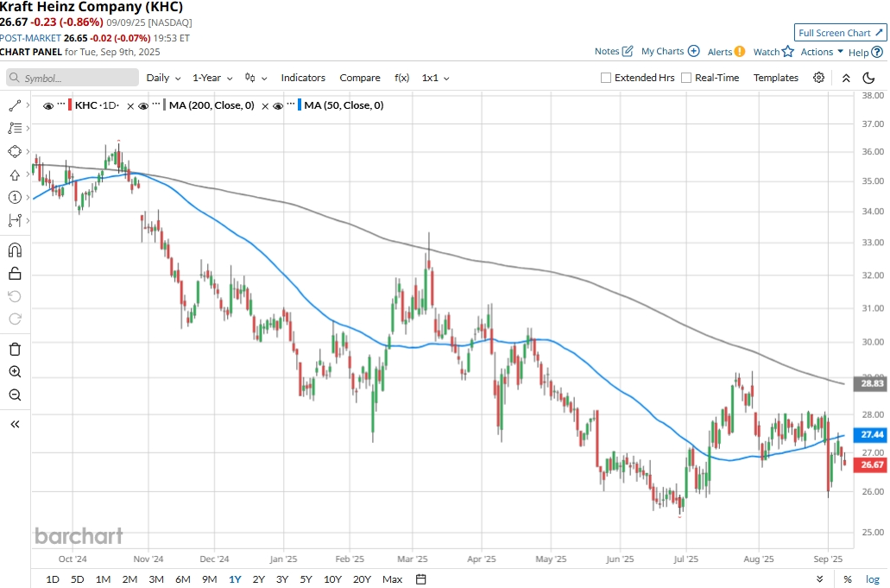Click the Help question mark icon
The width and height of the screenshot is (890, 588).
click(x=877, y=52)
